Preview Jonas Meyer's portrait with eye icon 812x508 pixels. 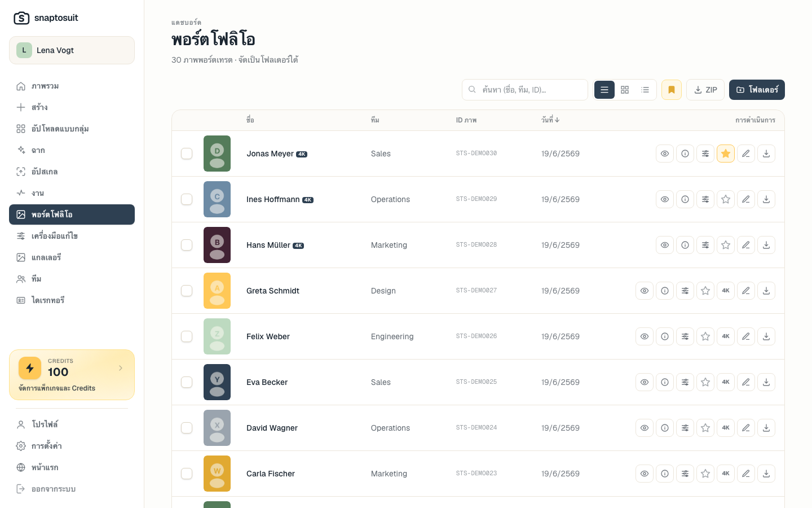click(x=665, y=154)
